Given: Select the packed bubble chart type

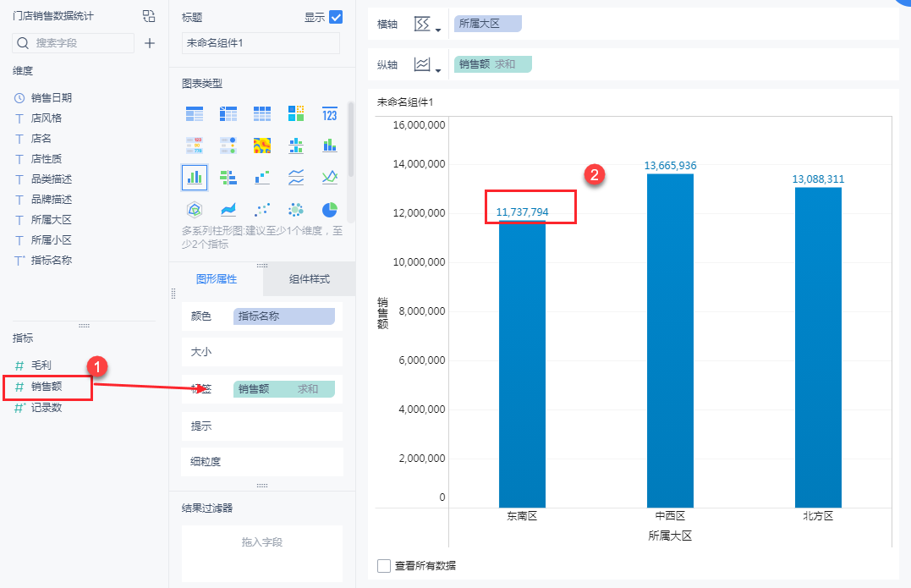Looking at the screenshot, I should point(296,209).
